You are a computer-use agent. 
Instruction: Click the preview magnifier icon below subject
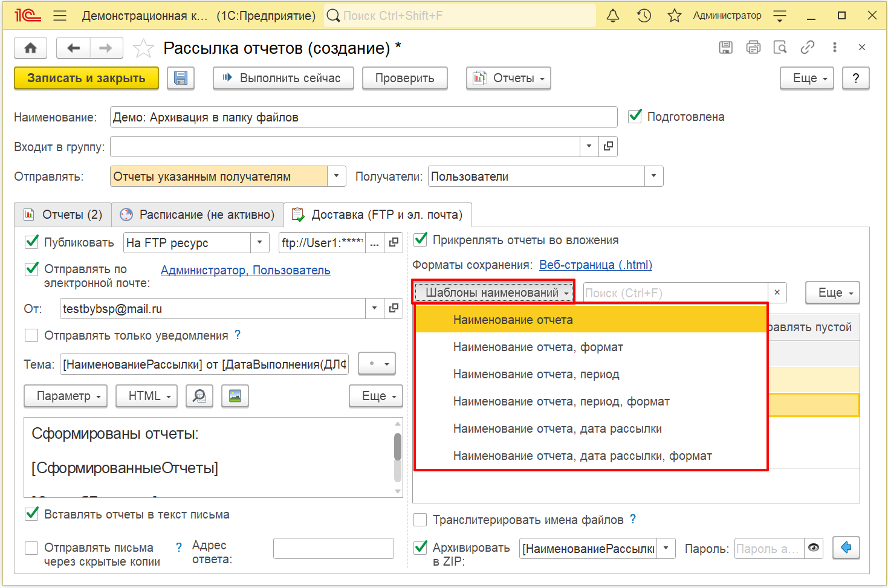point(199,396)
